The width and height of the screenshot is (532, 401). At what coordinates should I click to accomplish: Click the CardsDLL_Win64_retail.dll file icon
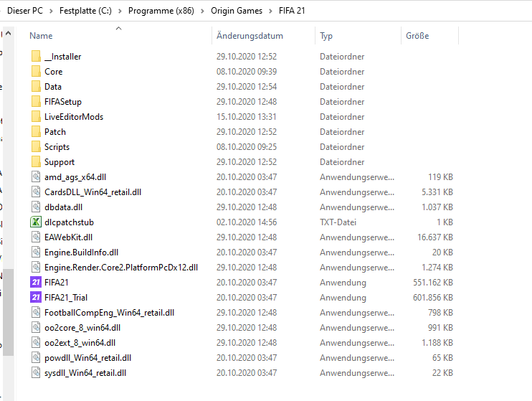(x=36, y=192)
